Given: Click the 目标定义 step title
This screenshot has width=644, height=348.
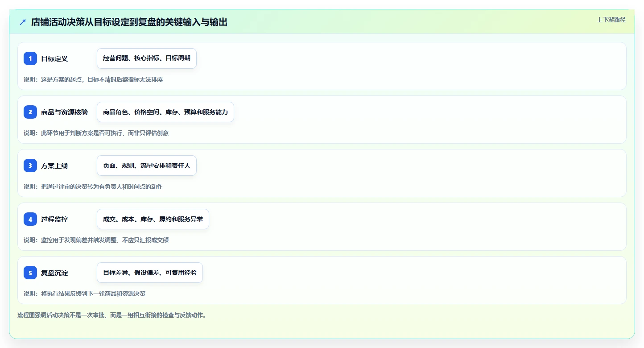Looking at the screenshot, I should pyautogui.click(x=54, y=58).
